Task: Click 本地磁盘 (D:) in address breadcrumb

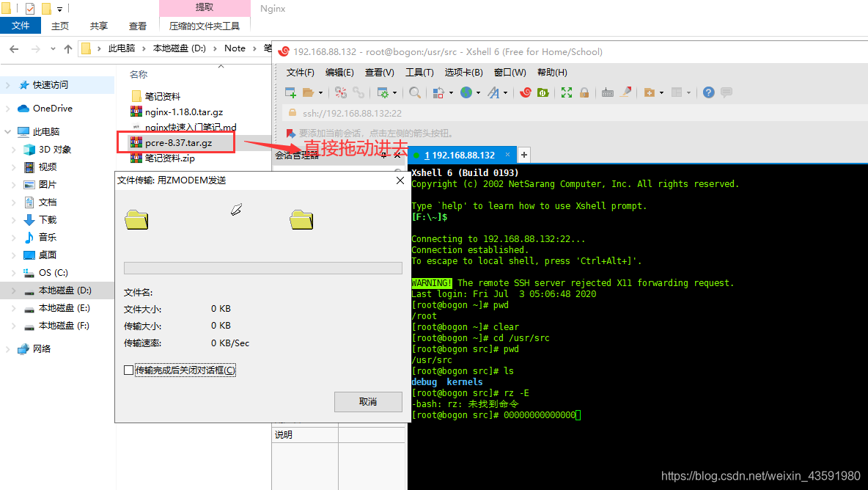Action: point(180,48)
